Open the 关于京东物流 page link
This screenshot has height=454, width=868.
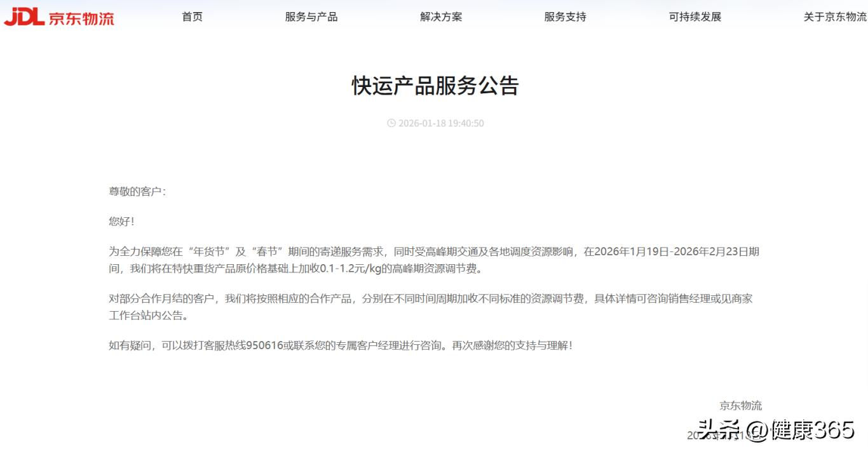[835, 17]
